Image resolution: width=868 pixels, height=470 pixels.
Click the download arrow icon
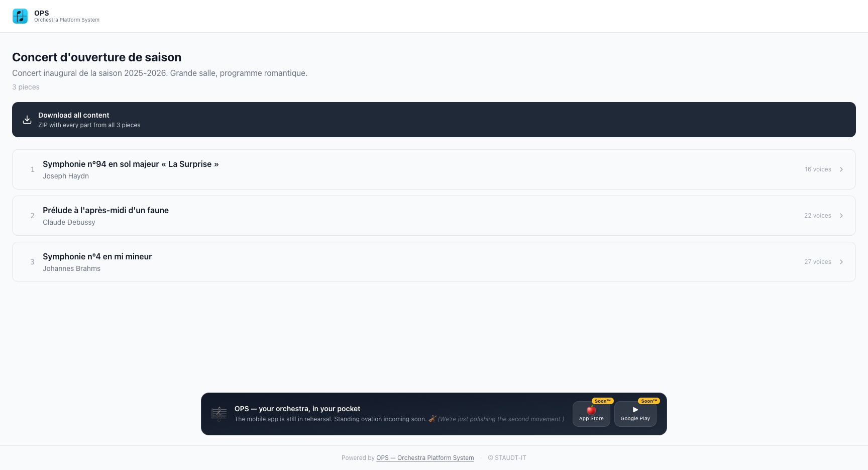point(27,120)
